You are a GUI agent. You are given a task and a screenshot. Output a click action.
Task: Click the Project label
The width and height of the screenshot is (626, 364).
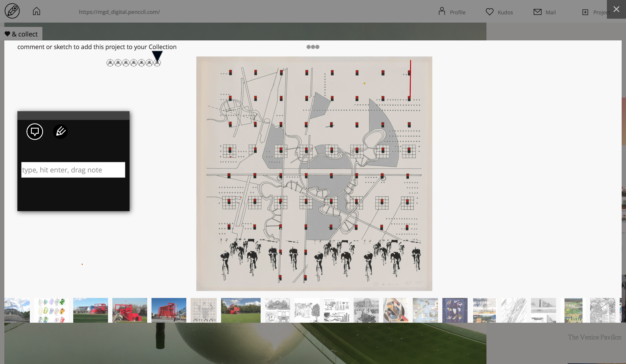(601, 12)
